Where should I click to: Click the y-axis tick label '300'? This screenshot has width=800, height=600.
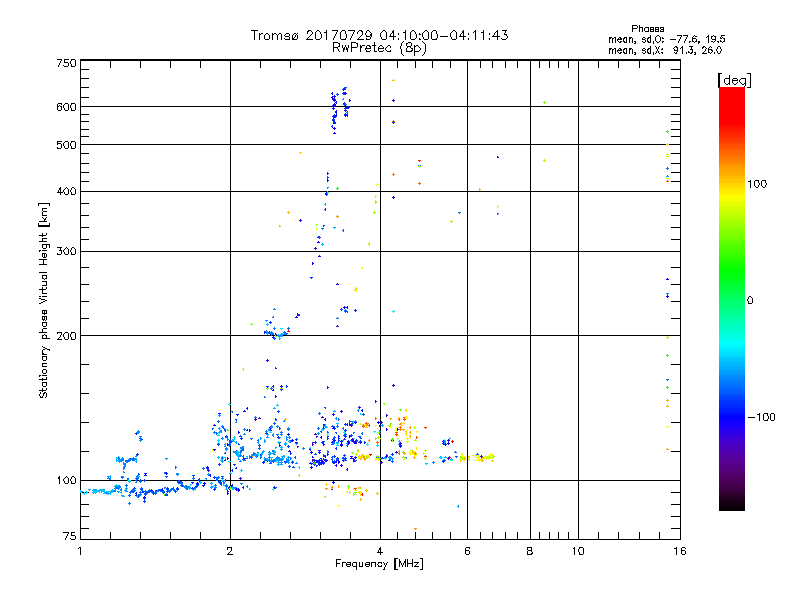point(66,252)
